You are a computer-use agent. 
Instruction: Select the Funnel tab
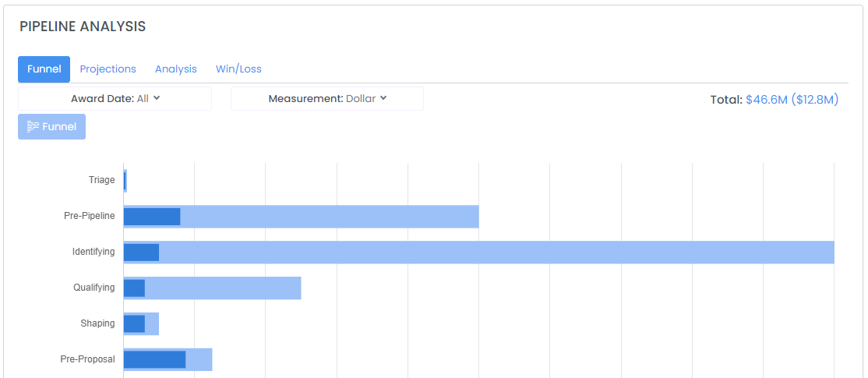(x=44, y=69)
